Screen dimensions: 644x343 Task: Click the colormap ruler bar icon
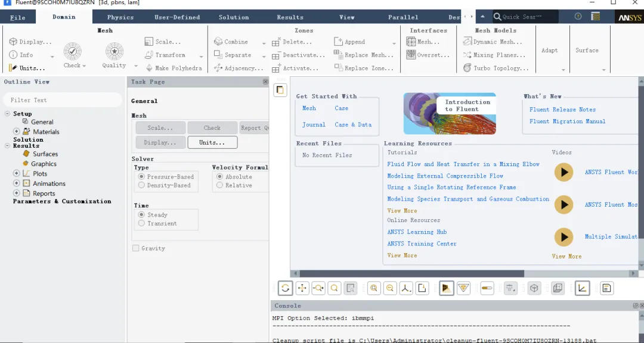point(487,288)
